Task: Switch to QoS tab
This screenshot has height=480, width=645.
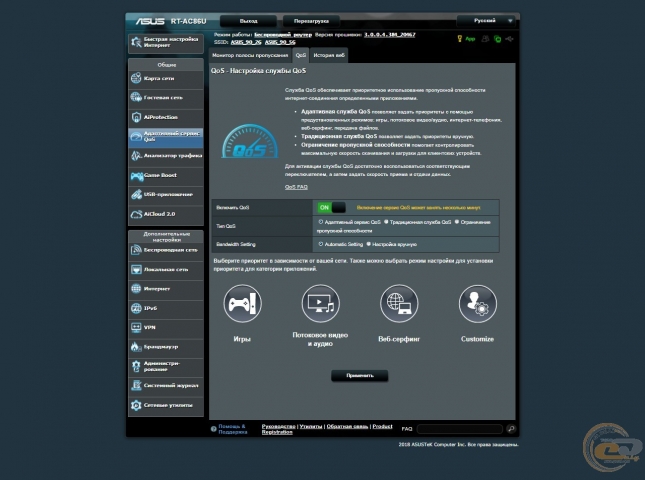Action: coord(300,55)
